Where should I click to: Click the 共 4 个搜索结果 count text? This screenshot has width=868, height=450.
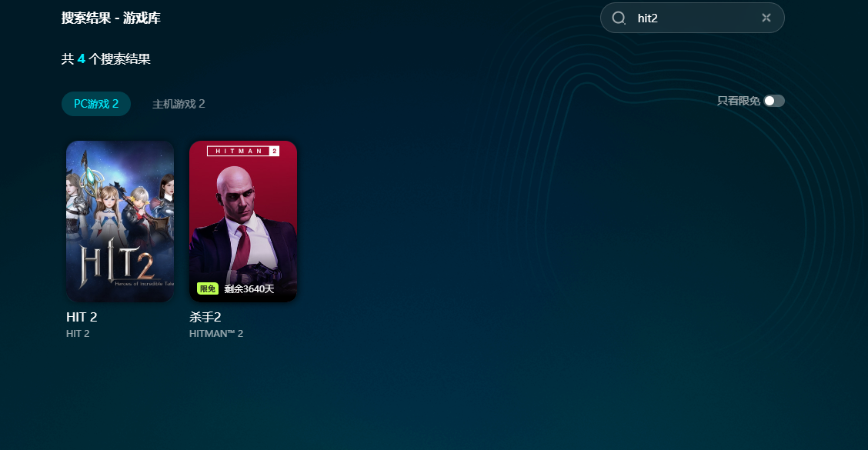[105, 59]
